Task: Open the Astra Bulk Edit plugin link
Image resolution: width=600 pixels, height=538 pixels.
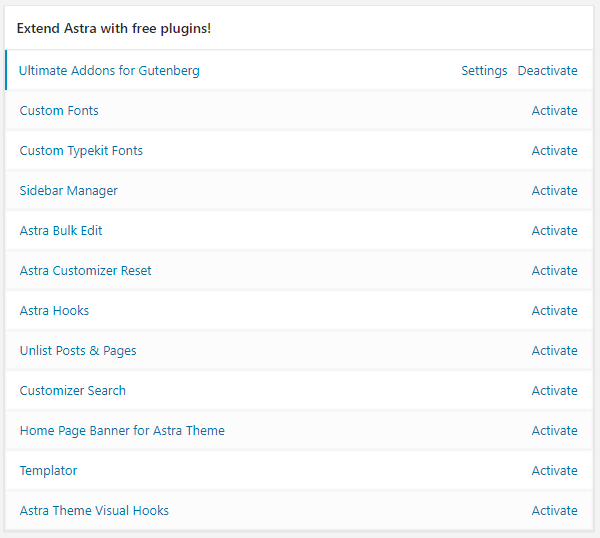Action: (x=61, y=230)
